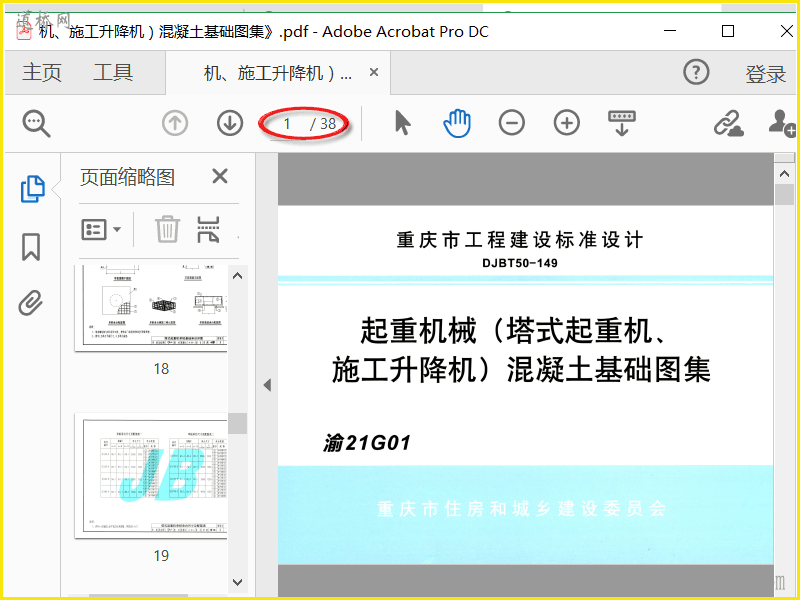This screenshot has height=600, width=800.
Task: Click the page 19 label
Action: (x=161, y=556)
